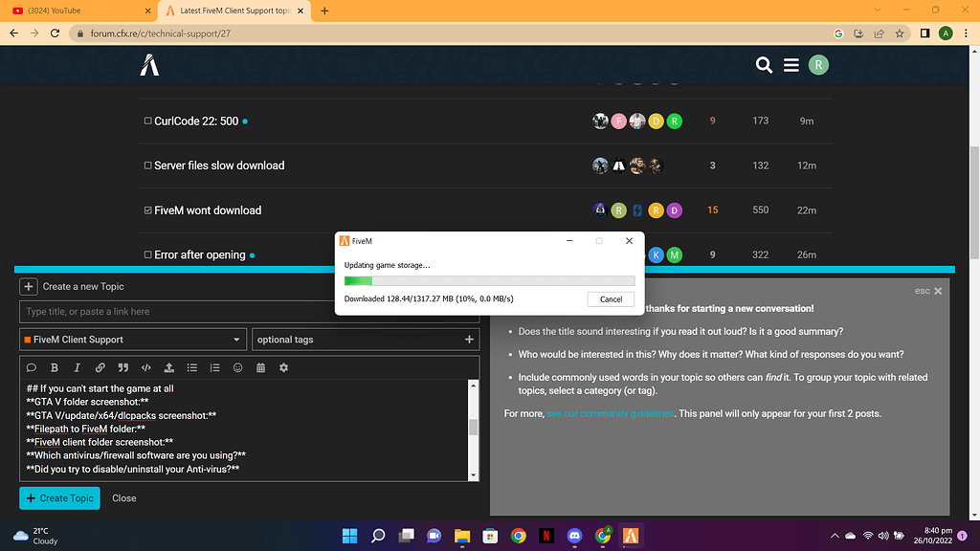Toggle the checkbox beside Error after opening
This screenshot has height=551, width=980.
pyautogui.click(x=146, y=254)
